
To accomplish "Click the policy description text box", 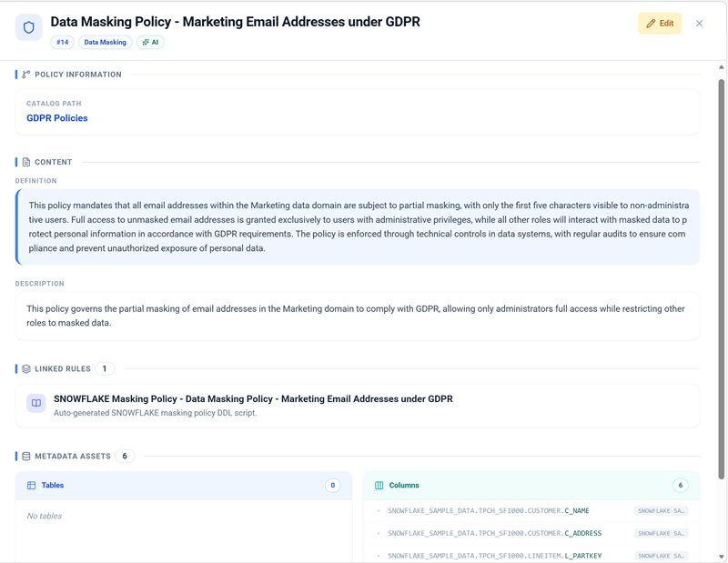I will tap(358, 317).
